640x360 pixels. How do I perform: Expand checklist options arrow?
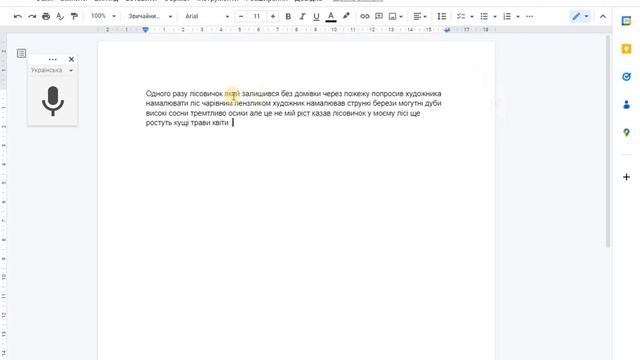(x=472, y=16)
